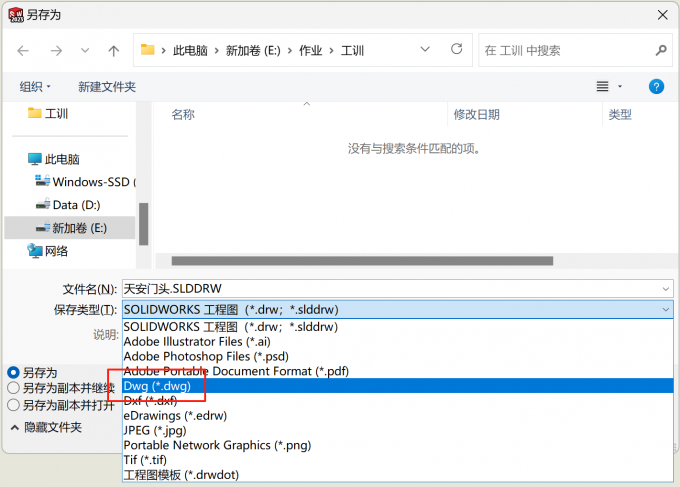The height and width of the screenshot is (487, 680).
Task: Sort by 修改日期 column header
Action: click(x=477, y=114)
